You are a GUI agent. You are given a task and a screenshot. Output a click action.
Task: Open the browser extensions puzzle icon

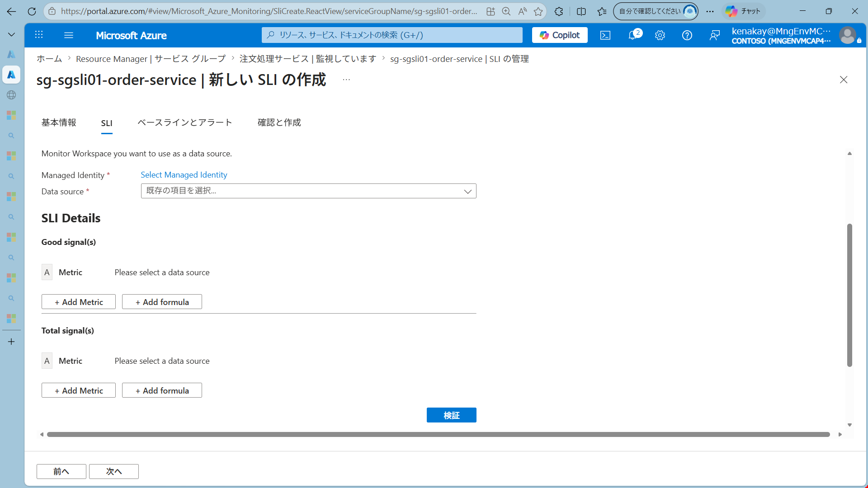tap(559, 11)
